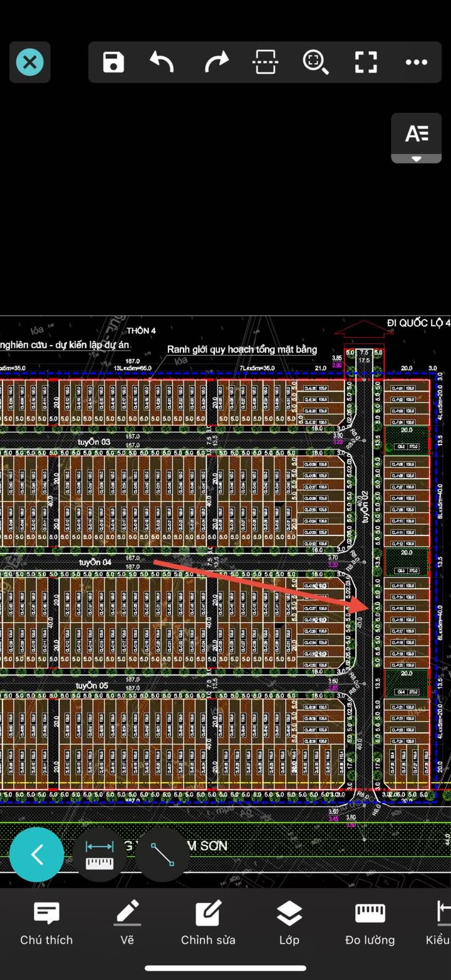
Task: Tap the THÔN 4 label
Action: (x=141, y=331)
